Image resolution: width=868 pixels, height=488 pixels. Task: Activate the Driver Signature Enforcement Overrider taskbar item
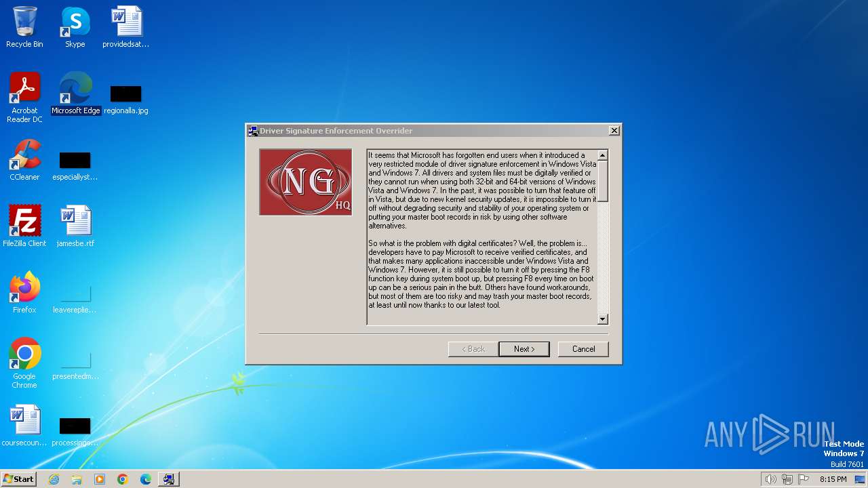(169, 479)
